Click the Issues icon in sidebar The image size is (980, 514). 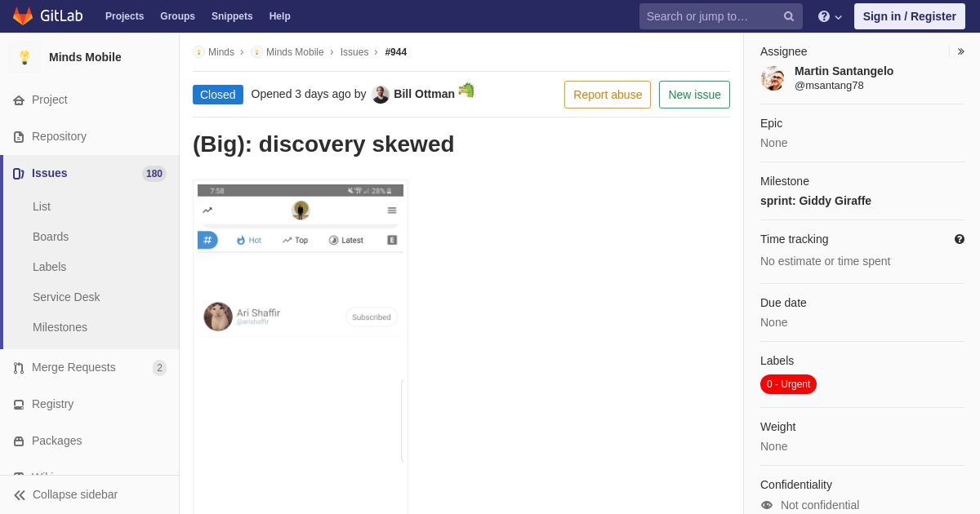tap(19, 174)
